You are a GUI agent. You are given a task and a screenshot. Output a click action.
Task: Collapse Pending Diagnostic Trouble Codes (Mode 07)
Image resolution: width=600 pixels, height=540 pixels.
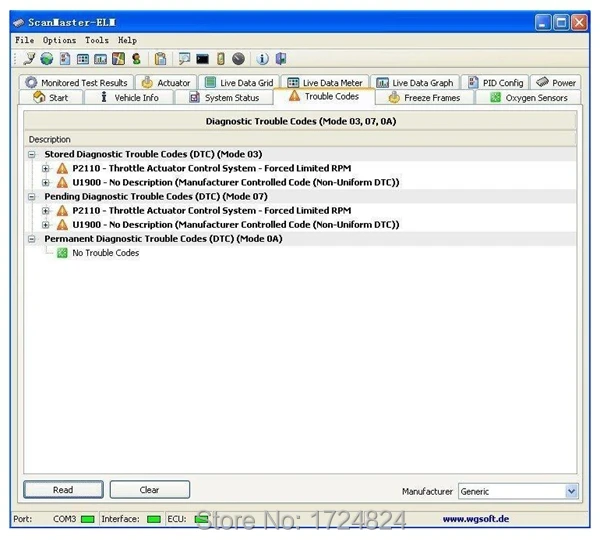(x=32, y=197)
